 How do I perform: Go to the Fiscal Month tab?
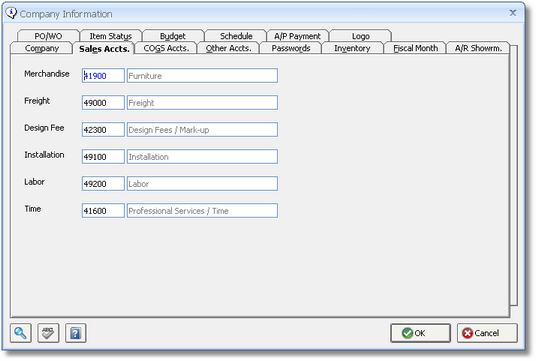point(415,48)
